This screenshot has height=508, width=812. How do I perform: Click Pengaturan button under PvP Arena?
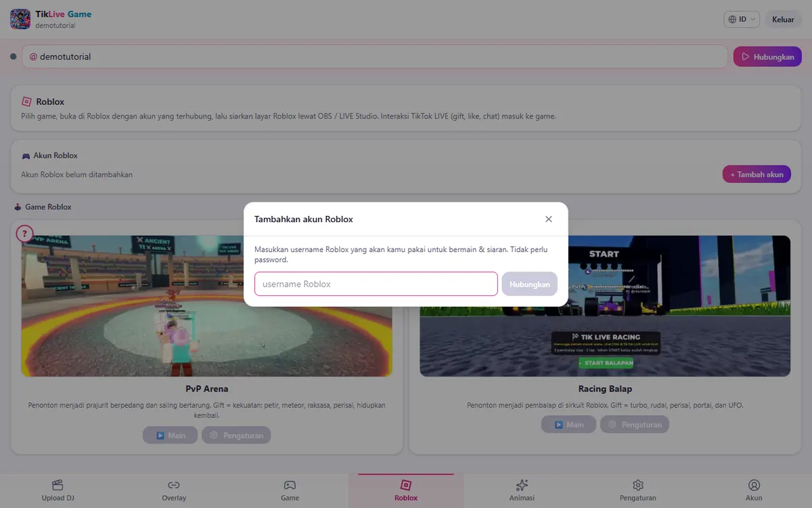tap(236, 435)
